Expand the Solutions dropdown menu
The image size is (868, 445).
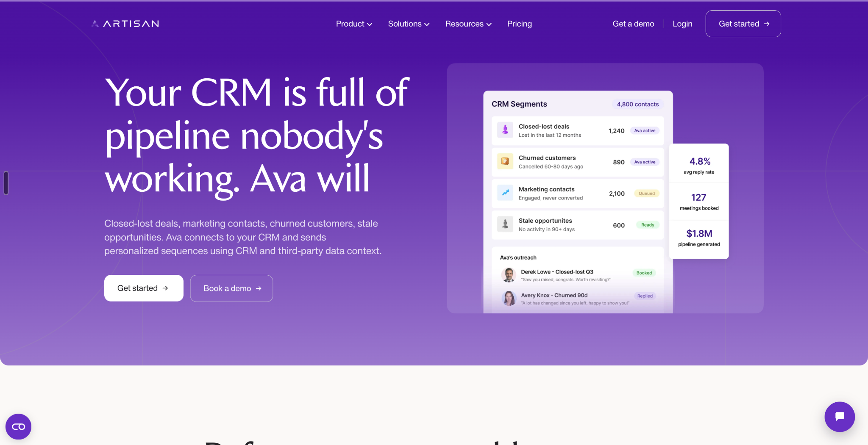pos(409,24)
